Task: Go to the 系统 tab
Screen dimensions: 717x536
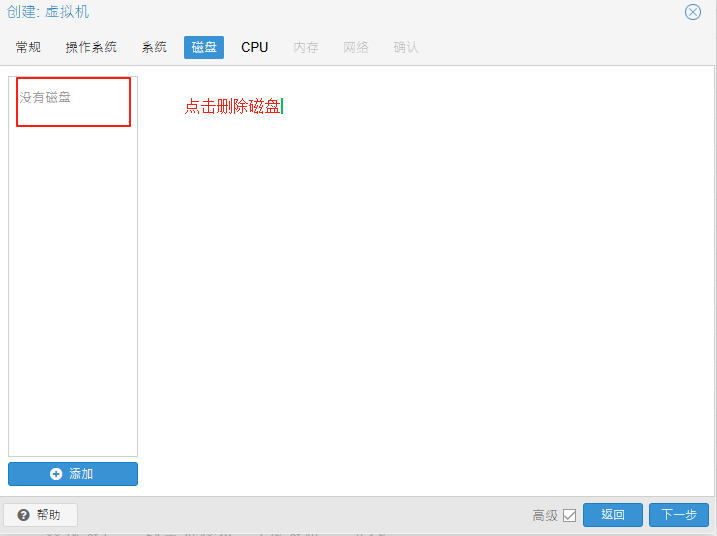Action: pyautogui.click(x=154, y=47)
